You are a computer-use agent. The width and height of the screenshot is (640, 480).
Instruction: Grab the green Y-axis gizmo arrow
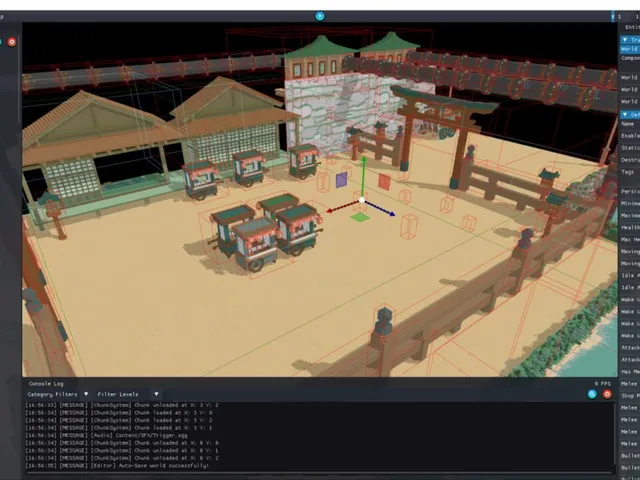coord(363,176)
